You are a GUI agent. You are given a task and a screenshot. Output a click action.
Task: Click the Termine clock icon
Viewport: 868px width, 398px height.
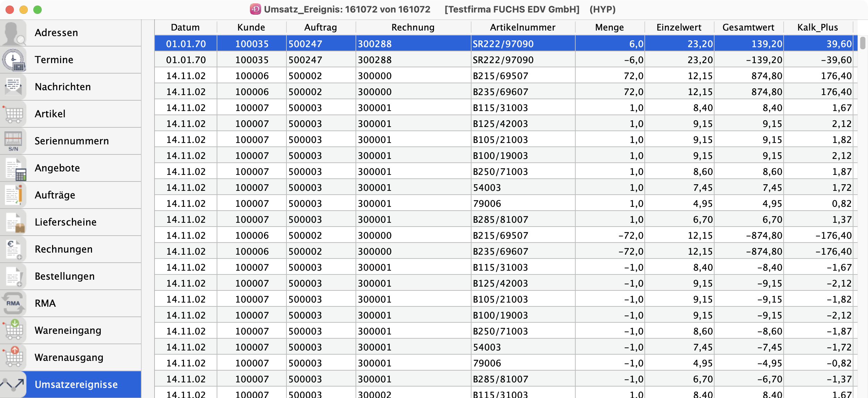point(13,60)
